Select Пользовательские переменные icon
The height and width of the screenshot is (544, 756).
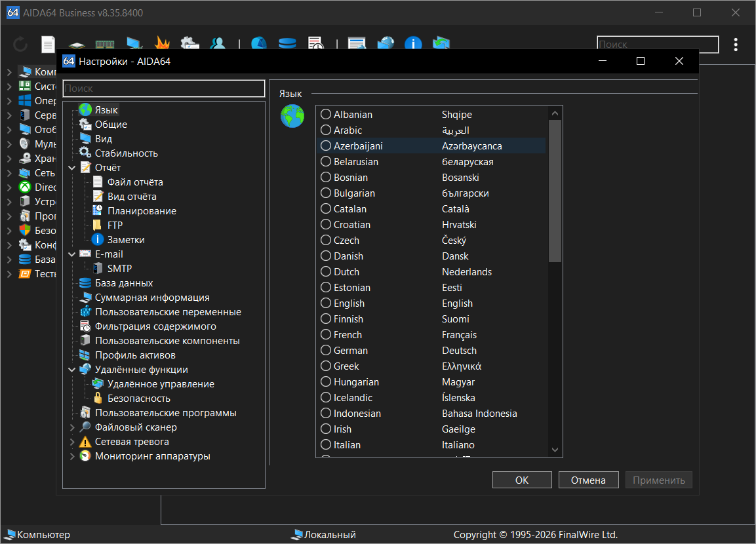tap(85, 312)
